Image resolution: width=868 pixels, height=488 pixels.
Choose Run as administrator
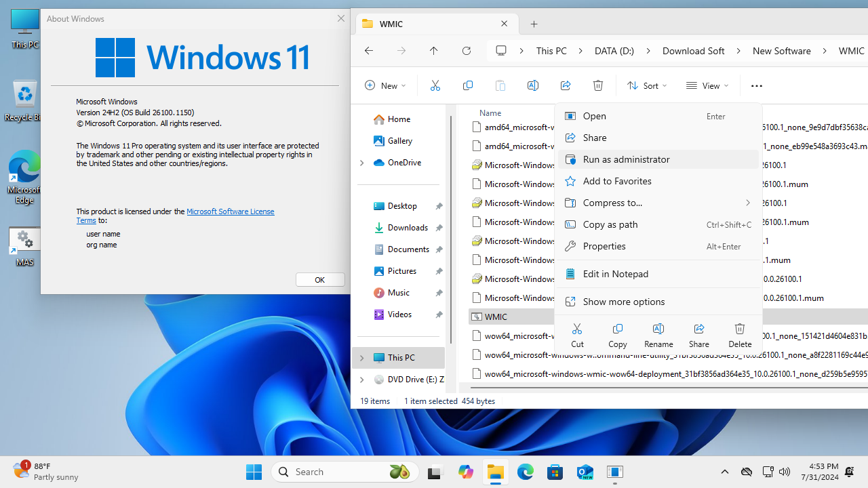(x=658, y=159)
